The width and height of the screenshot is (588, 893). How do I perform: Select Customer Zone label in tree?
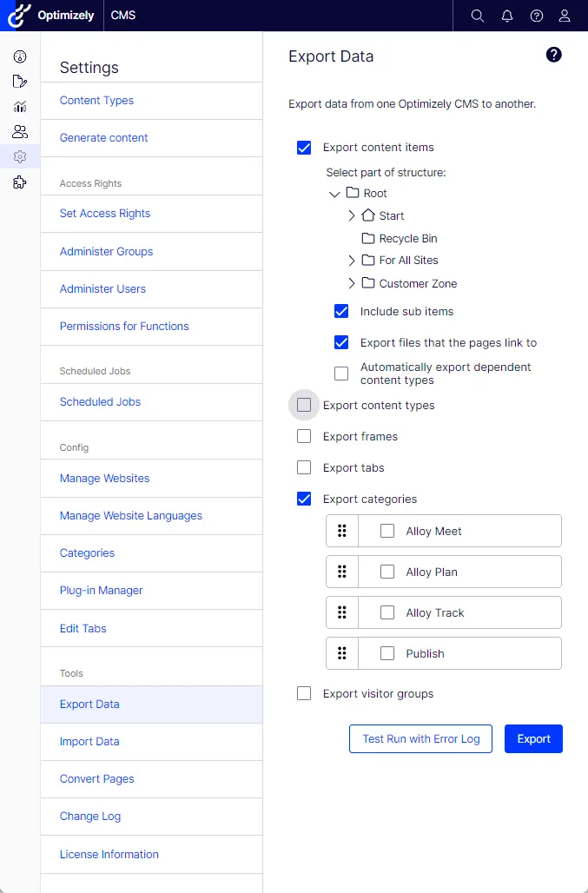(x=418, y=283)
